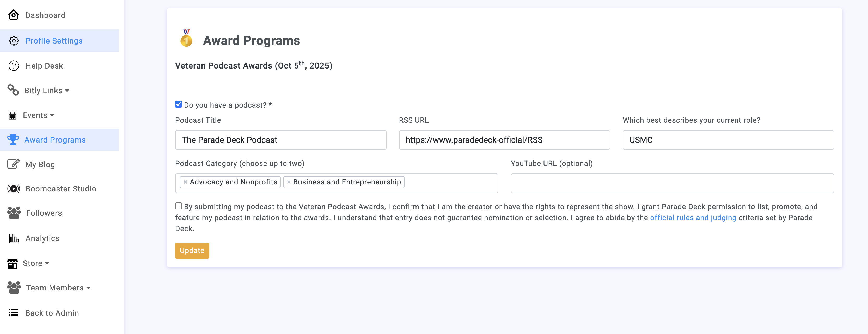
Task: Uncheck the 'Do you have a podcast?' checkbox
Action: (x=179, y=104)
